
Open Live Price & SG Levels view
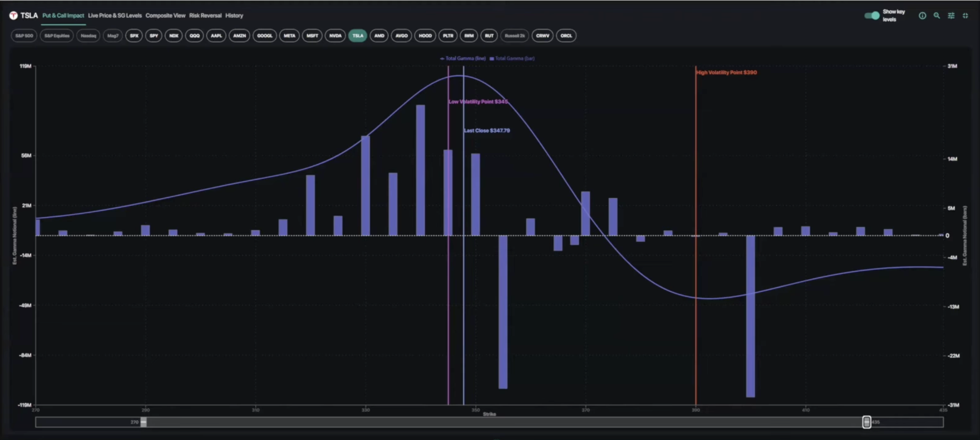[114, 16]
